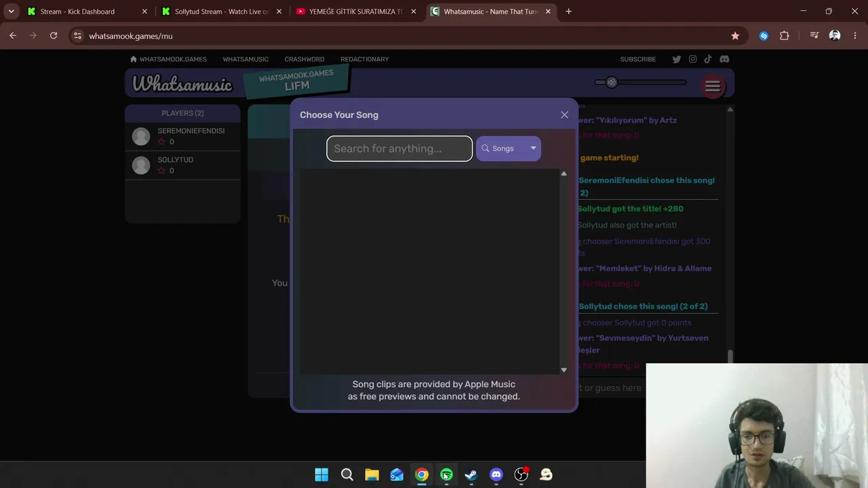This screenshot has width=868, height=488.
Task: Close the Stream - Kick Dashboard tab
Action: point(144,12)
